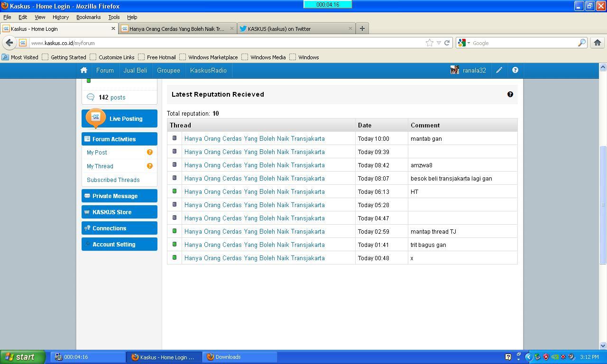The width and height of the screenshot is (607, 364).
Task: Click orange help icon next to My Post
Action: click(x=150, y=152)
